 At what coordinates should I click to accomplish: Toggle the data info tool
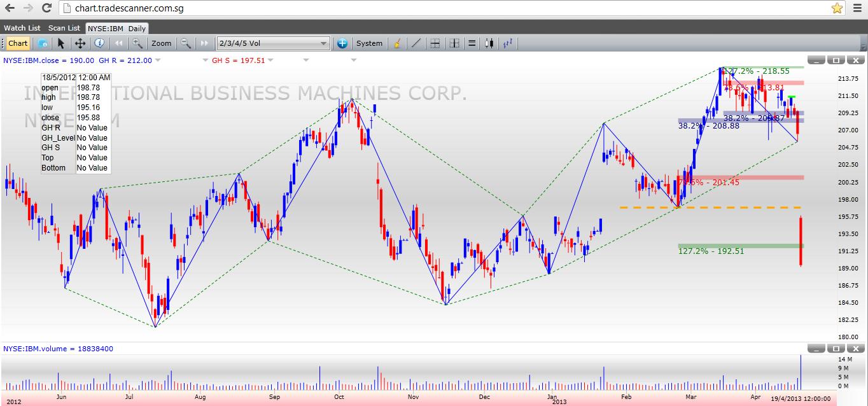tap(99, 43)
